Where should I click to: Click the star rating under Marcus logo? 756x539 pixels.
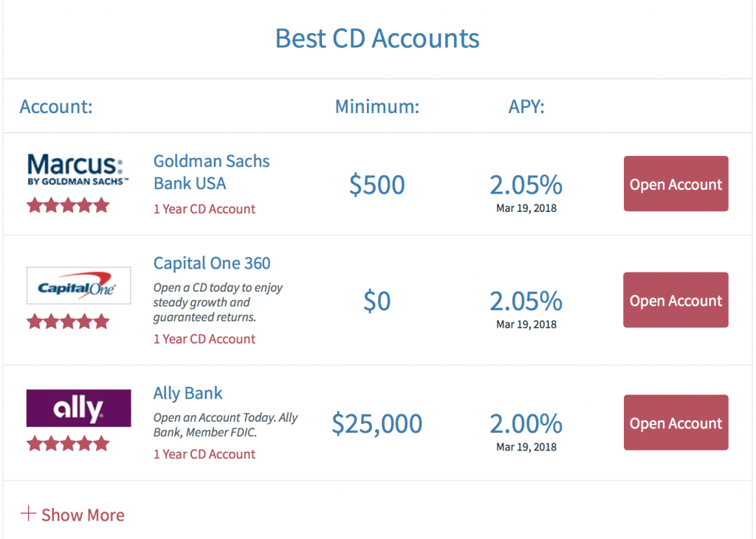point(68,205)
